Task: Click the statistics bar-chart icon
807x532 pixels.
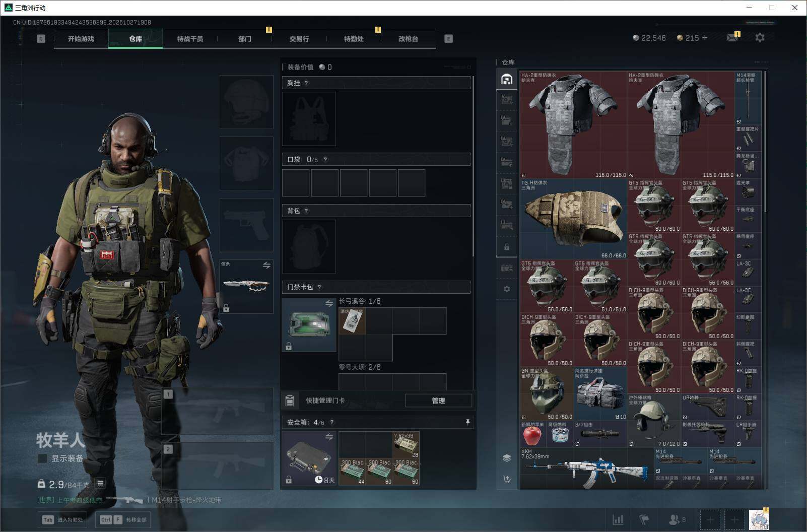Action: 618,519
